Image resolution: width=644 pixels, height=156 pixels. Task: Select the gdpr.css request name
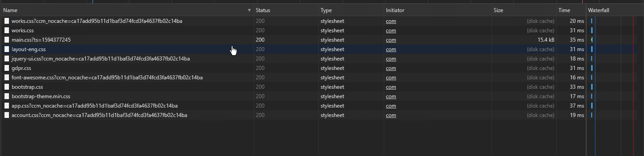click(21, 68)
